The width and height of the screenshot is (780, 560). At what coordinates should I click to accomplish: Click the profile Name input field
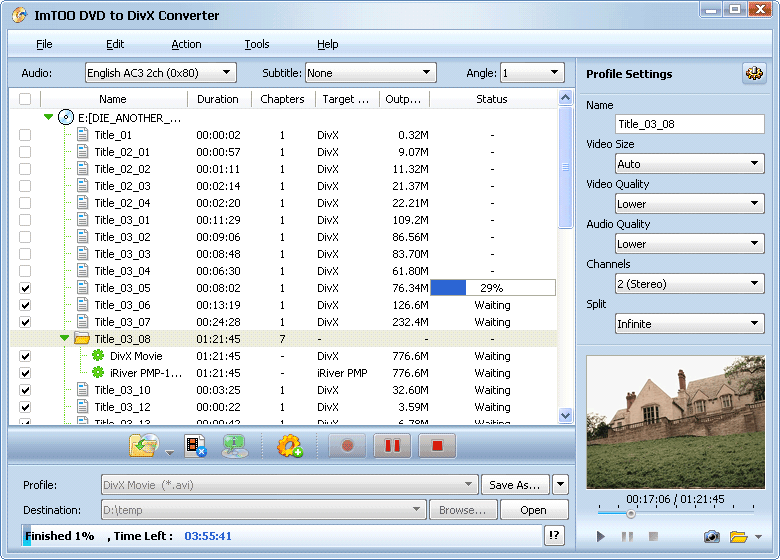click(689, 124)
